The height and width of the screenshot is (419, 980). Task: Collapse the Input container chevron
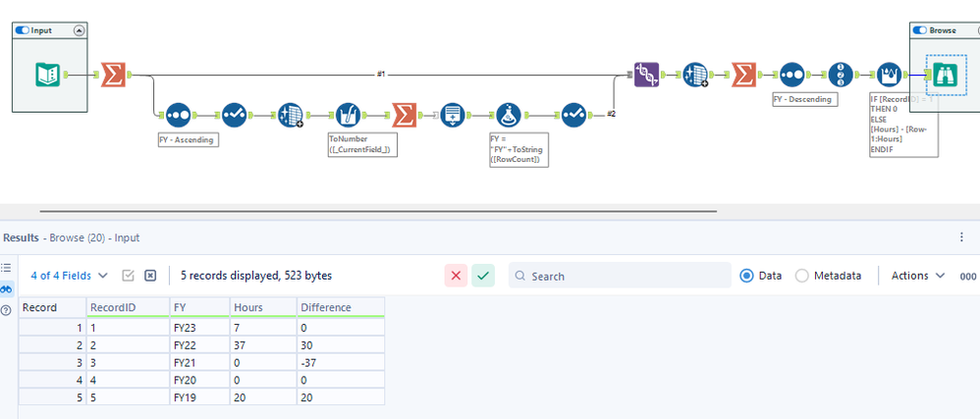[79, 30]
